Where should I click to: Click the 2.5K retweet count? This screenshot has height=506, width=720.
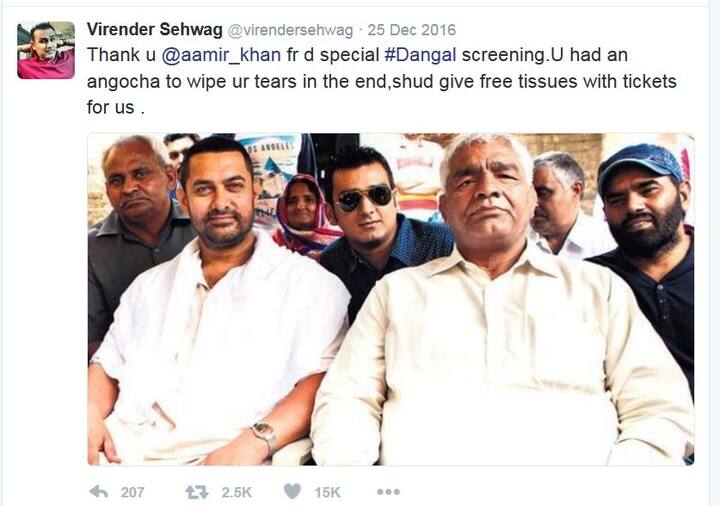pos(236,493)
